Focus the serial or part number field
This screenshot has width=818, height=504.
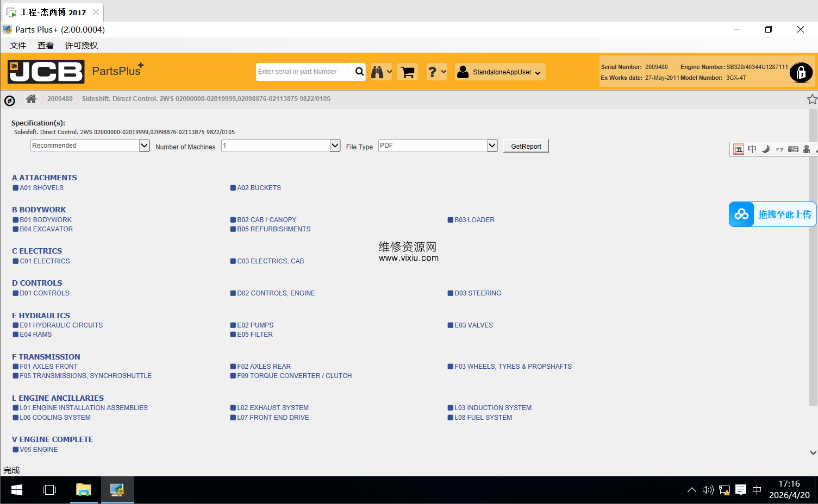tap(302, 72)
